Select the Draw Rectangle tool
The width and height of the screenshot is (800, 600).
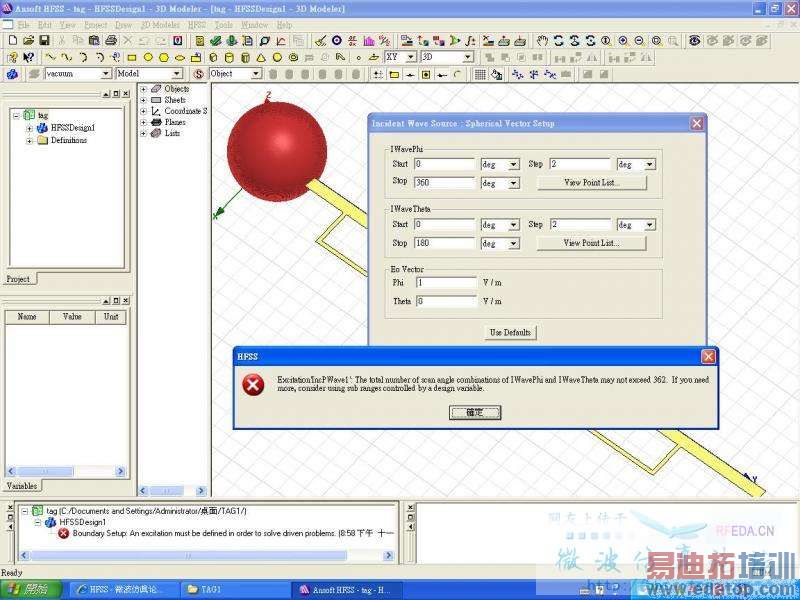[132, 58]
